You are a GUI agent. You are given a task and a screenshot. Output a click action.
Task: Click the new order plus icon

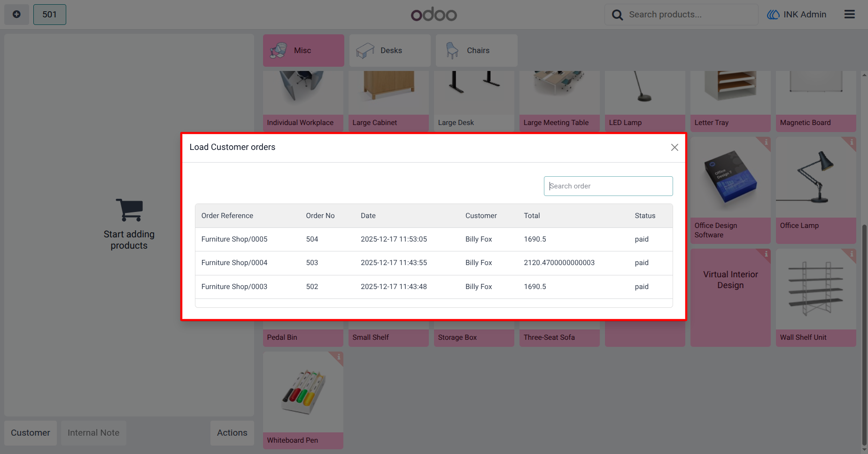coord(16,15)
